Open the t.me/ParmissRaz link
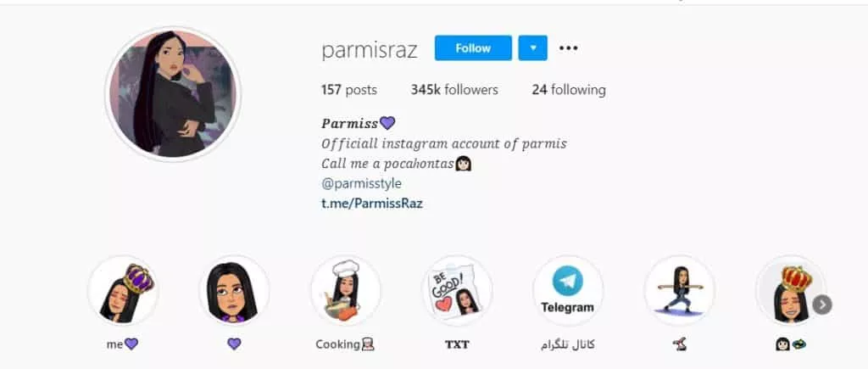This screenshot has width=868, height=369. (372, 204)
